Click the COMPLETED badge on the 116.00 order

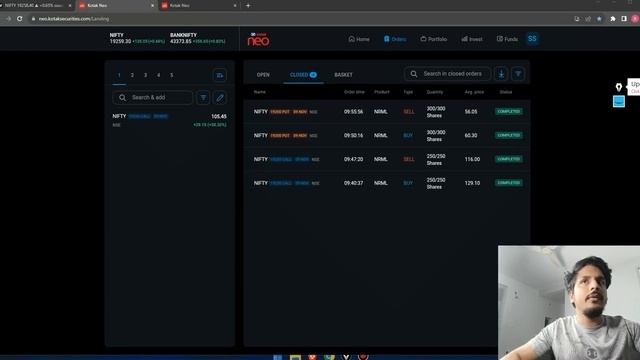[509, 159]
